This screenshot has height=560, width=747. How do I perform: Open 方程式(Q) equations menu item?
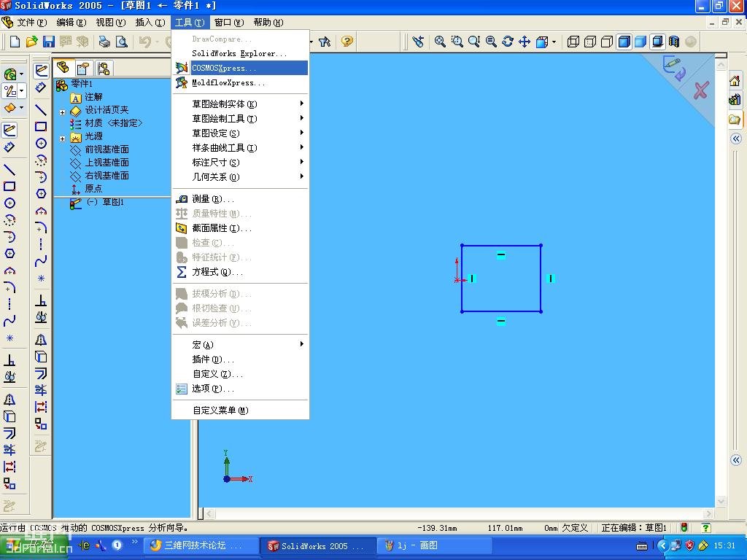point(240,272)
